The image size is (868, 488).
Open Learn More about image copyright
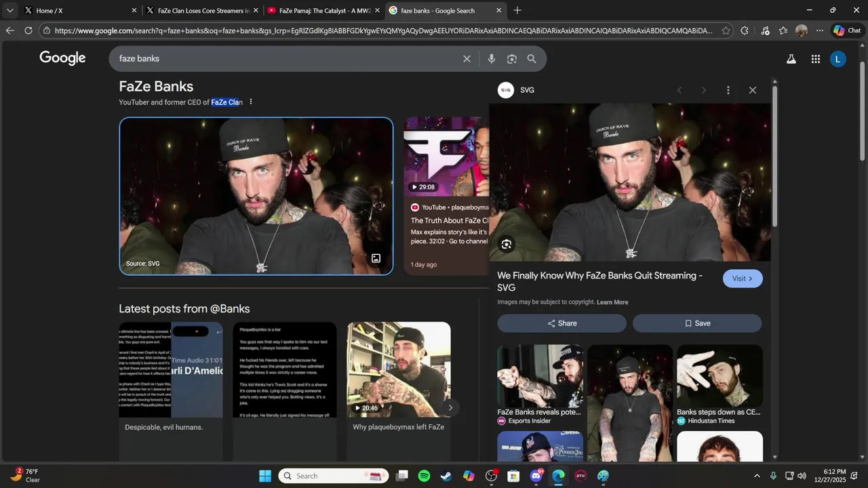point(612,302)
